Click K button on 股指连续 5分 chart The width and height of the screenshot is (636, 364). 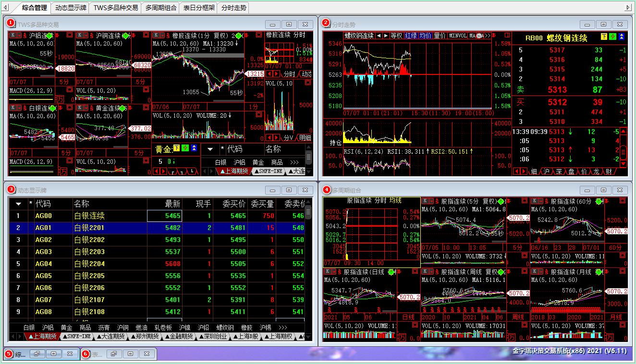[425, 201]
